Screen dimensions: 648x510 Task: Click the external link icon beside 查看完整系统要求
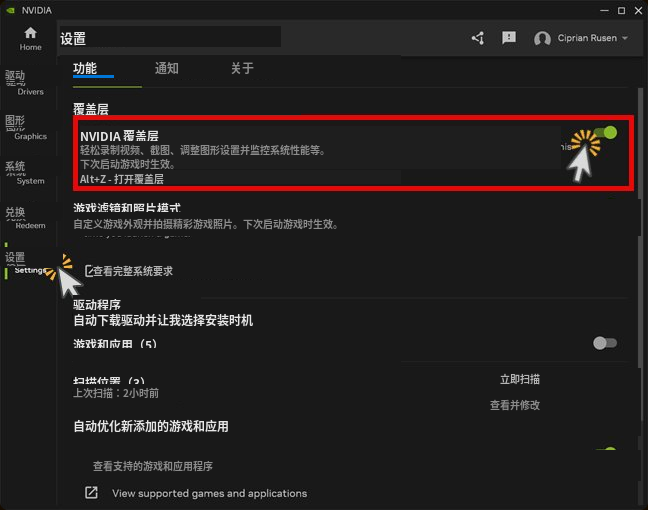[88, 271]
